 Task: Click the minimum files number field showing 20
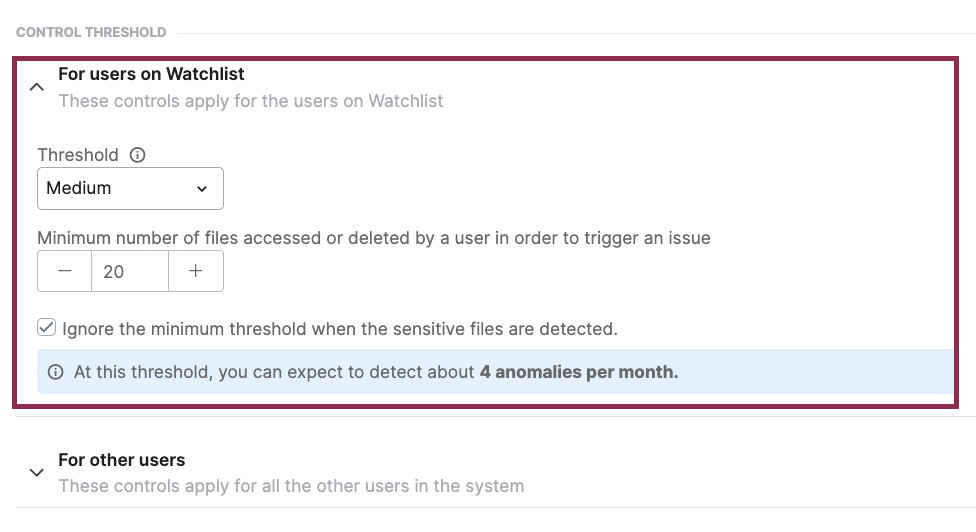[x=129, y=271]
